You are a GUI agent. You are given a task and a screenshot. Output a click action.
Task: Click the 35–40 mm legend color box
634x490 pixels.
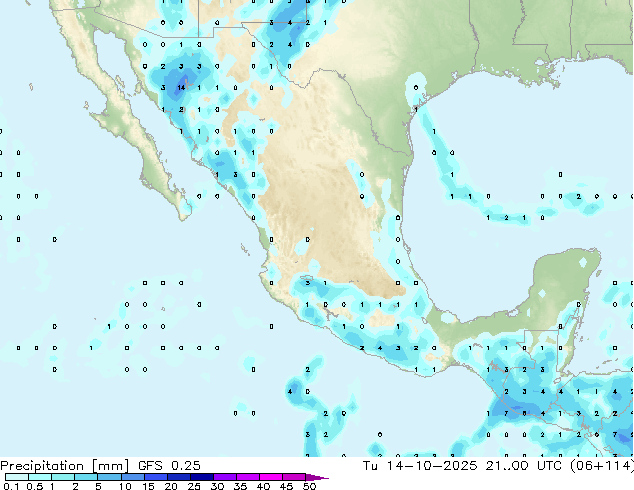click(247, 477)
